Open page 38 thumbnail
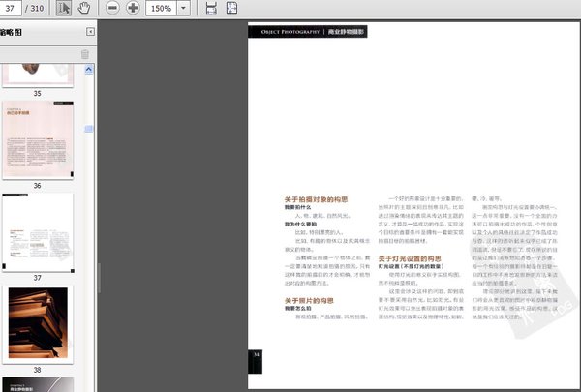The width and height of the screenshot is (581, 392). pos(37,320)
